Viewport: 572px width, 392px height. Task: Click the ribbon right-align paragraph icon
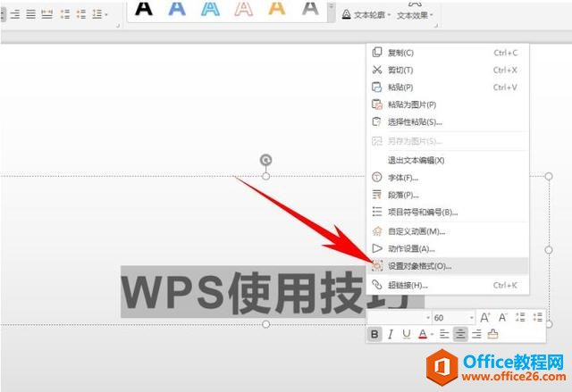click(x=15, y=14)
